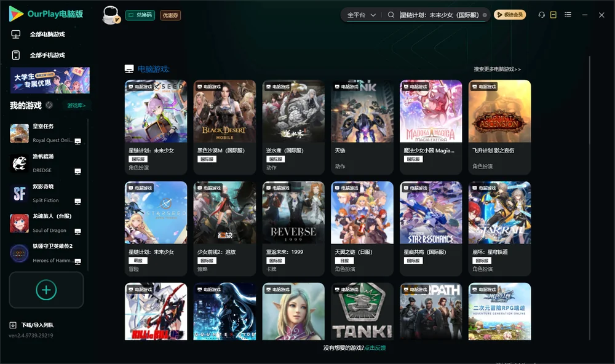Open 崩坏:星穹铁道 game card

pos(499,229)
